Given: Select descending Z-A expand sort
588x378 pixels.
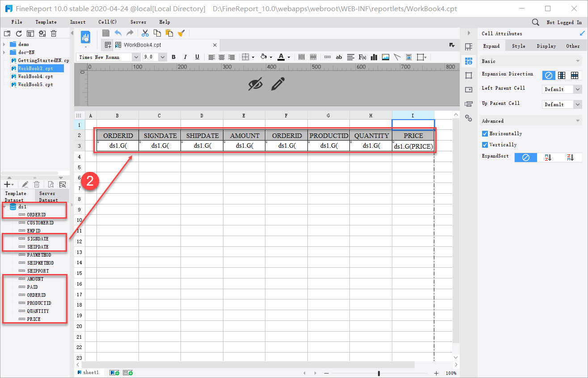Looking at the screenshot, I should [570, 158].
